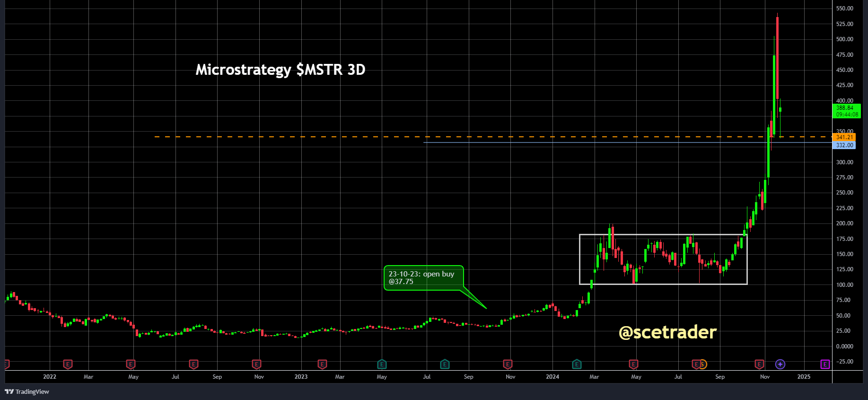Show the earnings marker between 2023 and Mar 2023
The image size is (868, 400).
pyautogui.click(x=322, y=364)
